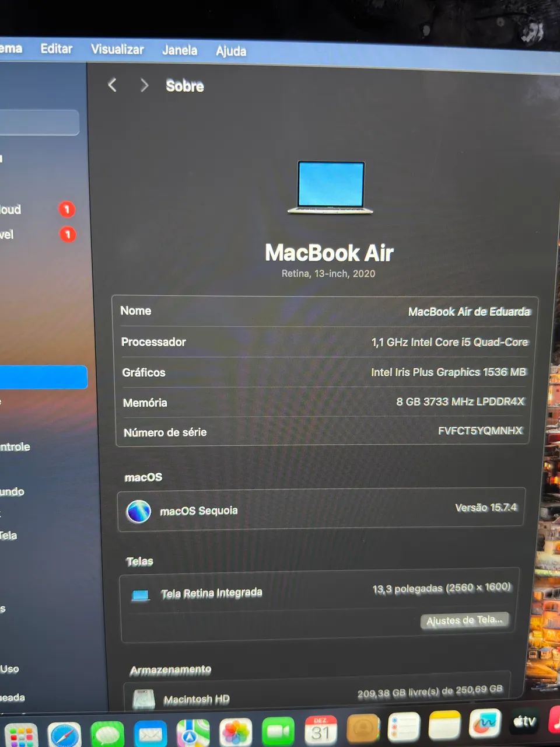
Task: Click the Retina, 13-inch, 2020 subtitle
Action: [328, 274]
